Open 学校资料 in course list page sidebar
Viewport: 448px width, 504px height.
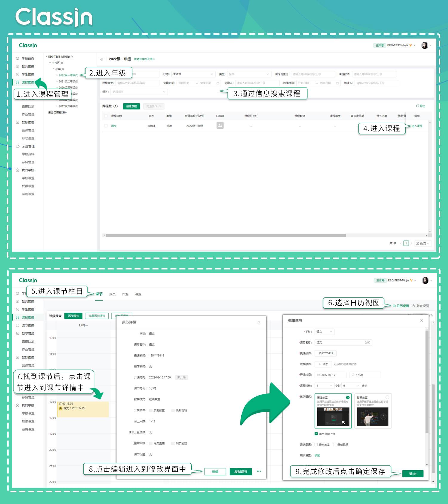(x=28, y=154)
